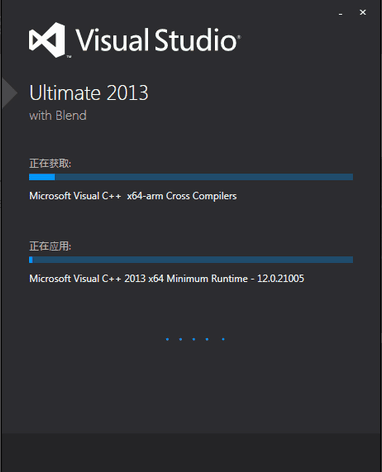Click the last blue loading dot
This screenshot has height=472, width=382.
tap(223, 339)
